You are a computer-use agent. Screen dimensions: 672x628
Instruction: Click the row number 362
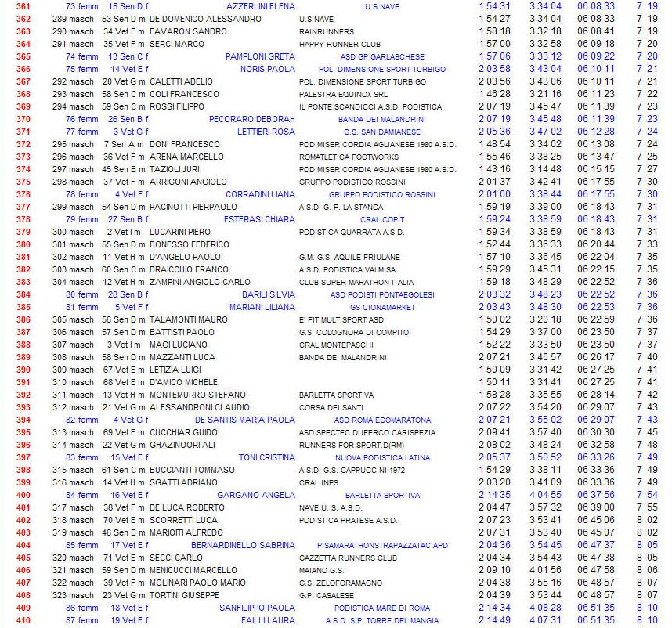(x=23, y=19)
